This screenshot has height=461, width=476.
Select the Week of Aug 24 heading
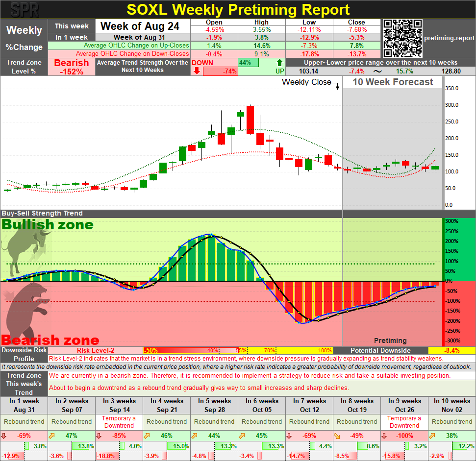point(140,26)
